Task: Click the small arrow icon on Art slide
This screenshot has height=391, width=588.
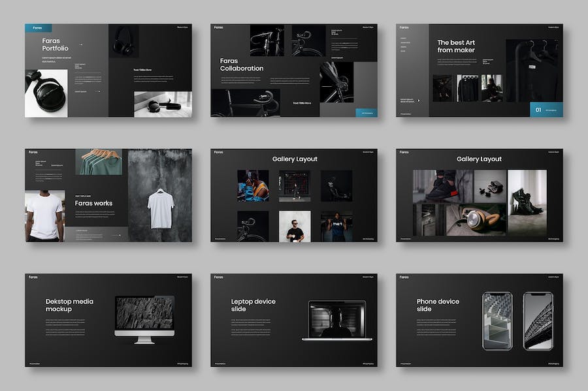Action: [x=419, y=101]
